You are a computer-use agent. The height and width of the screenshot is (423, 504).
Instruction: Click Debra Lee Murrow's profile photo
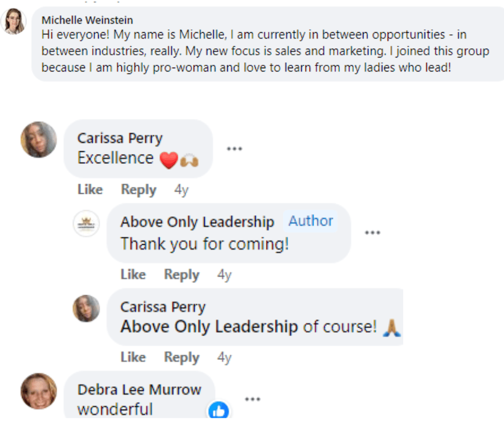(39, 391)
